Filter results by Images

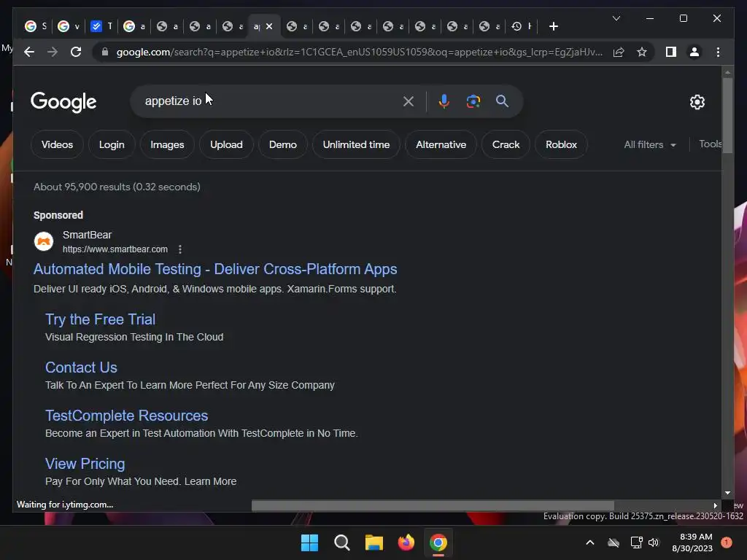(167, 144)
